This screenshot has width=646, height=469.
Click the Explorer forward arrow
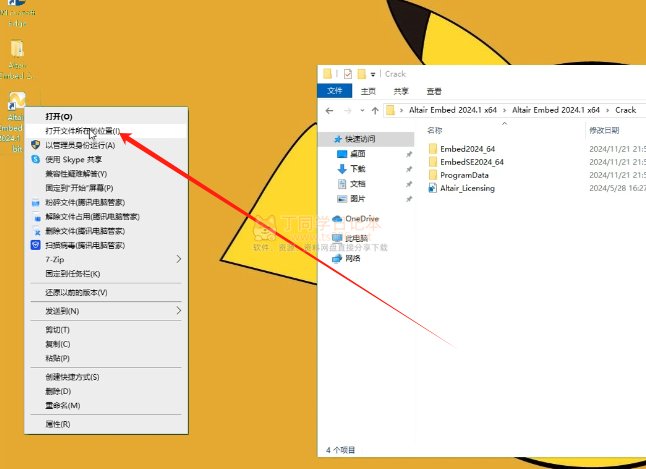tap(347, 110)
